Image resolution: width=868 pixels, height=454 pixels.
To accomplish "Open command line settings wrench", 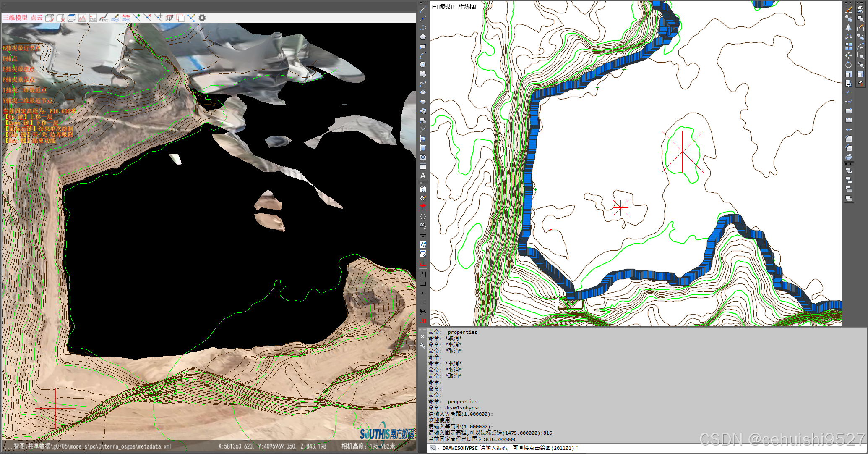I will (422, 346).
